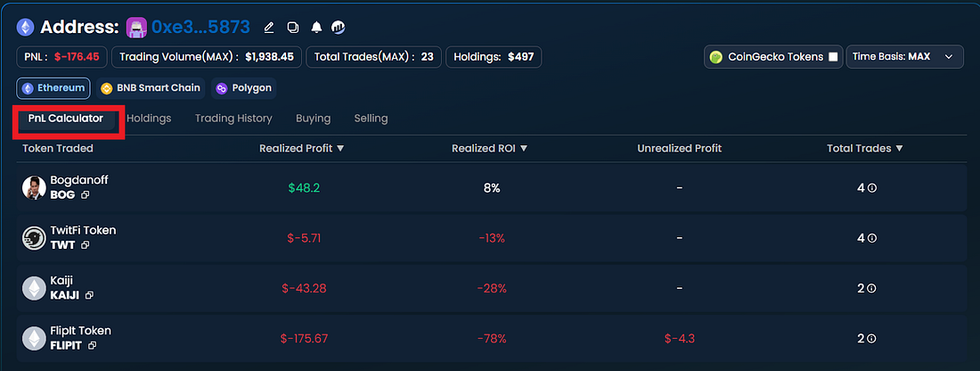Click the 0xe3...5873 address link

coord(200,27)
